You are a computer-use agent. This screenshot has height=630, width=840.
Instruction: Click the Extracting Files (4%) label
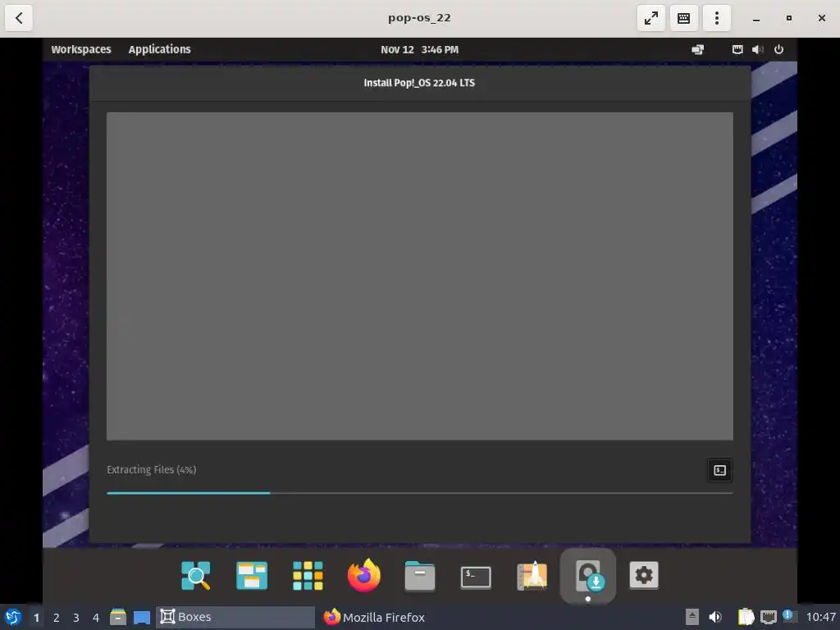pos(151,470)
